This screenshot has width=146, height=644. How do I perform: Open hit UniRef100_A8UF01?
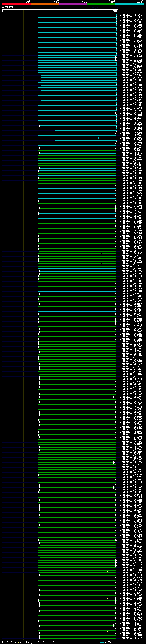click(131, 158)
